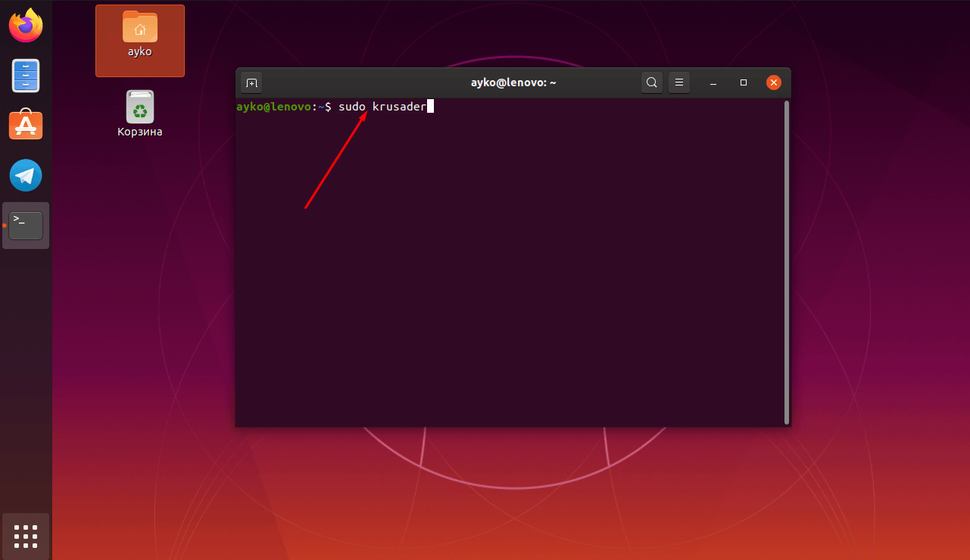Open Ubuntu Software from the dock
This screenshot has height=560, width=970.
[26, 125]
